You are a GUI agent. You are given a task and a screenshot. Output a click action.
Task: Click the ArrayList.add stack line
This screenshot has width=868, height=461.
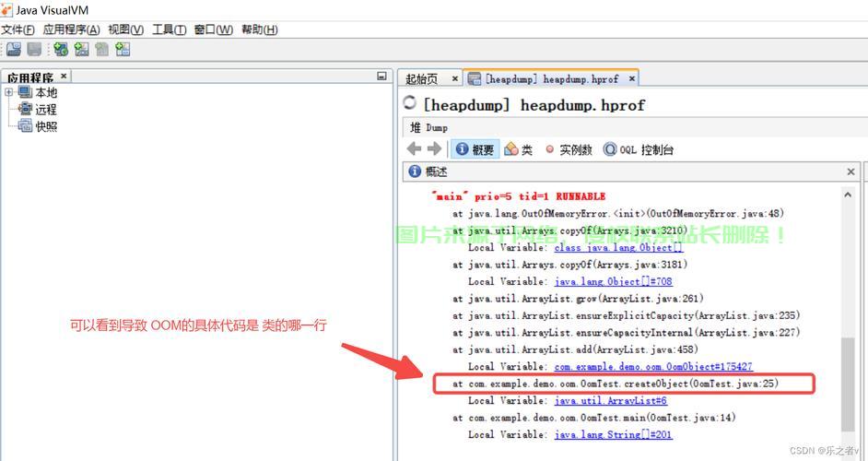click(x=575, y=349)
